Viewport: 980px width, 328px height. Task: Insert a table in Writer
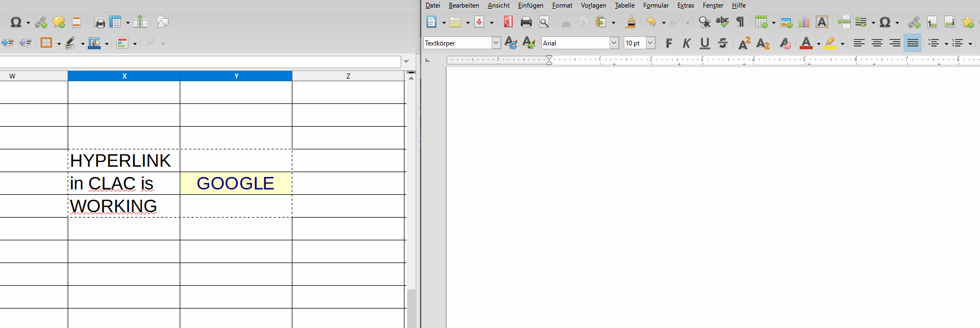(761, 22)
